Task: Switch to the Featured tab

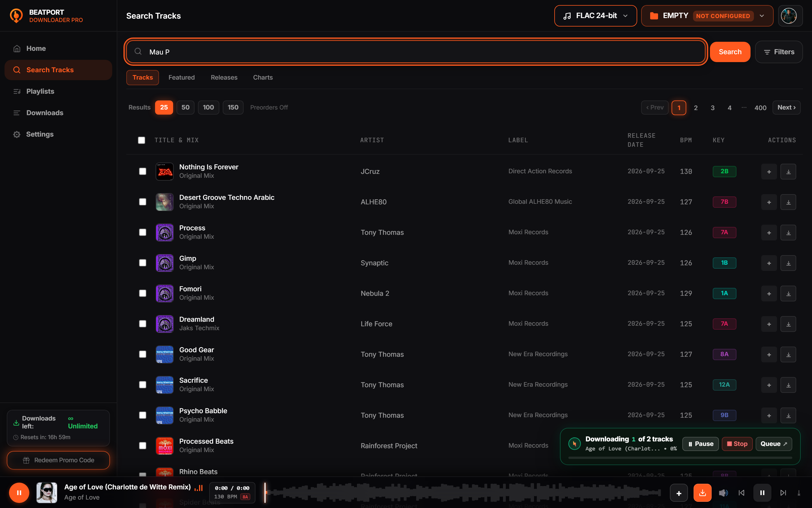Action: point(182,78)
